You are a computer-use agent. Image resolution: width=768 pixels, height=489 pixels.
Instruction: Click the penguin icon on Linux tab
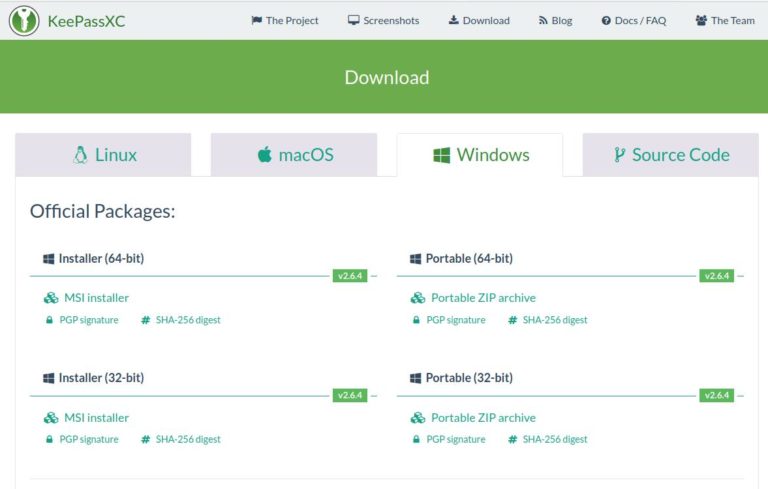tap(80, 155)
